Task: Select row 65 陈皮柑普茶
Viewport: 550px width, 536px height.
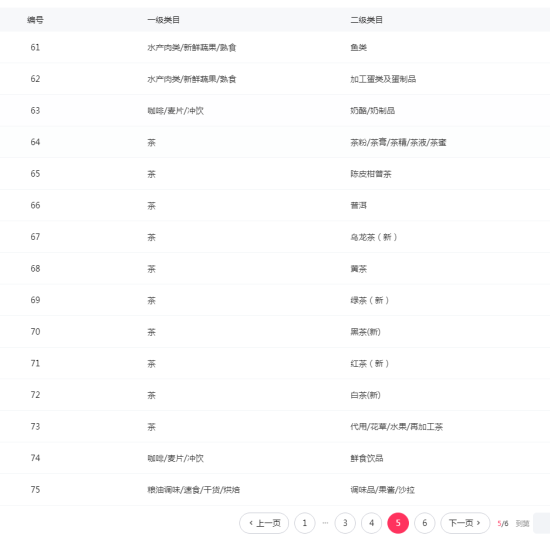Action: tap(275, 174)
